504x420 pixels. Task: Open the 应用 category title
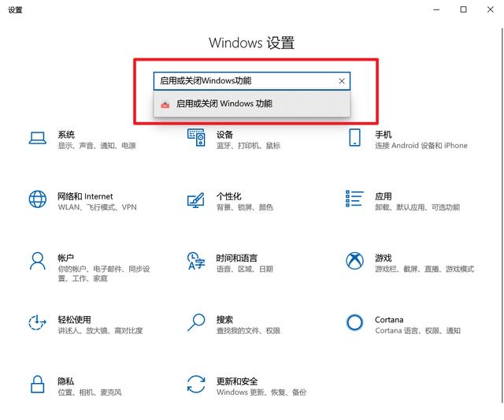384,196
